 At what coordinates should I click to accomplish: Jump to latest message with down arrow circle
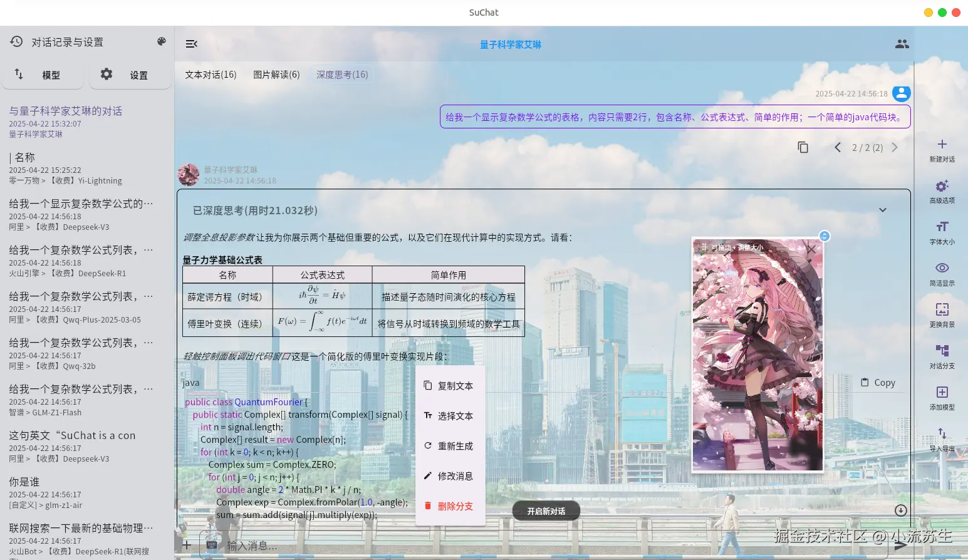point(901,510)
